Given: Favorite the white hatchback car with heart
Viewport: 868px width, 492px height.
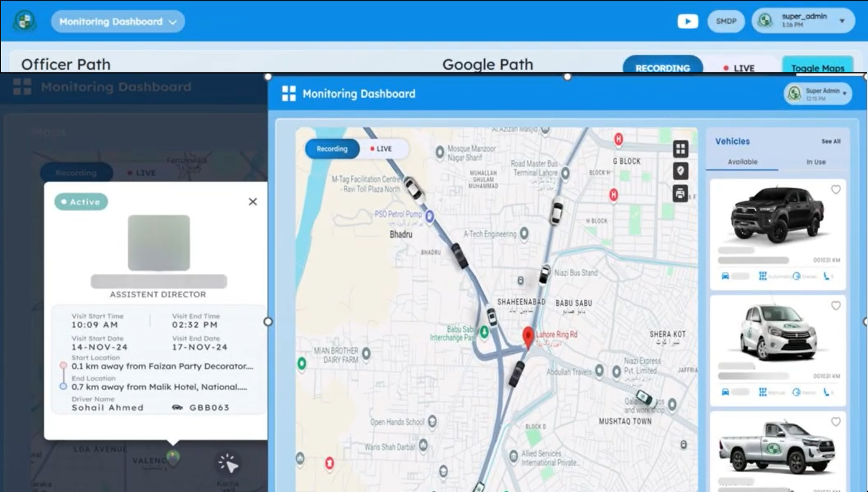Looking at the screenshot, I should tap(836, 306).
